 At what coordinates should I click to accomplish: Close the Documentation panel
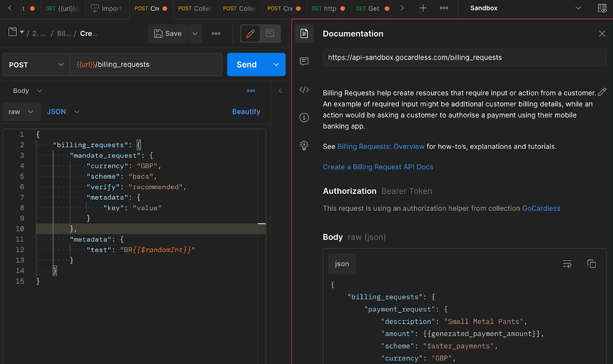tap(601, 34)
